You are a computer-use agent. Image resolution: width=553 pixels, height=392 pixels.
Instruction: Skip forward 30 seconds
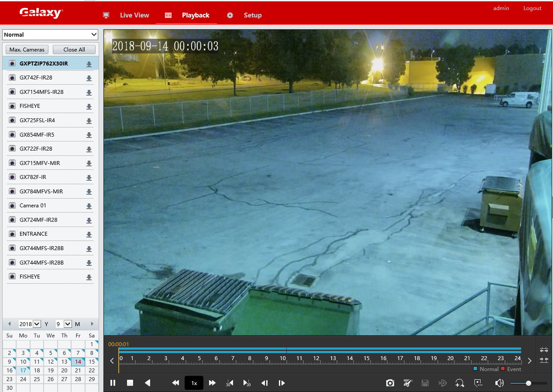click(247, 383)
